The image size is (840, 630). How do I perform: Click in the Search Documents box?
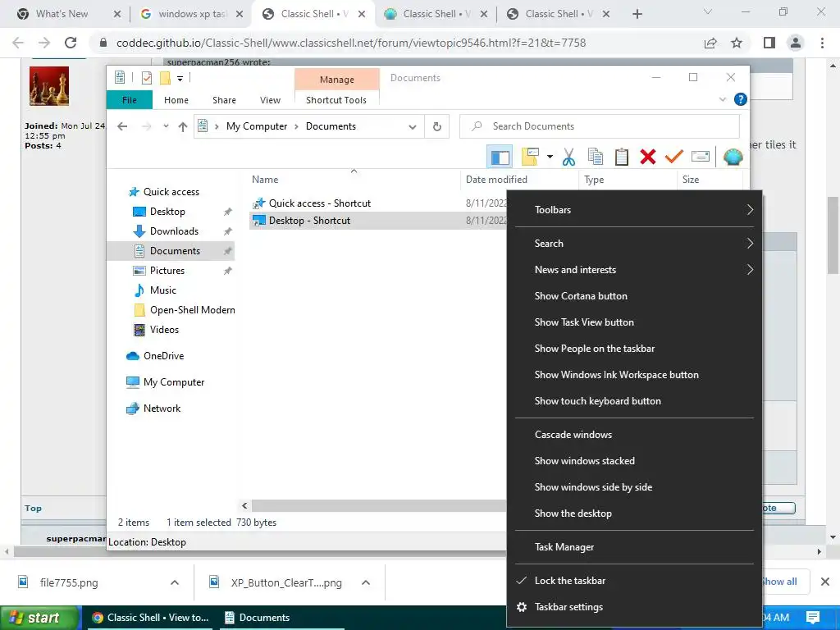coord(599,126)
